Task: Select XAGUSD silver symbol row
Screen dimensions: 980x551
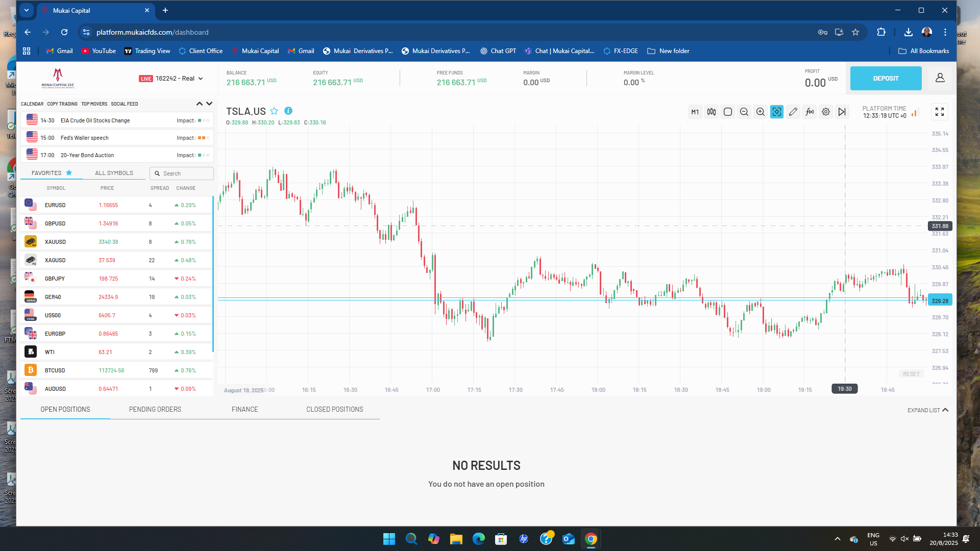Action: pyautogui.click(x=116, y=260)
